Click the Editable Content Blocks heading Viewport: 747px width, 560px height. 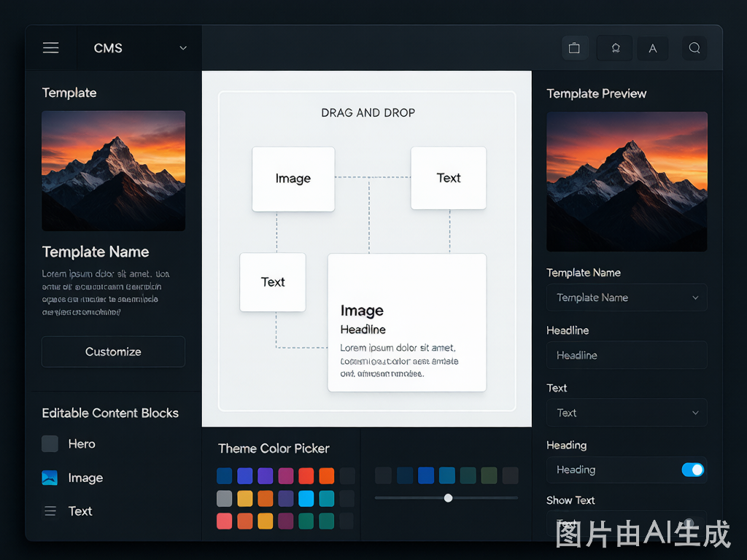click(x=110, y=413)
